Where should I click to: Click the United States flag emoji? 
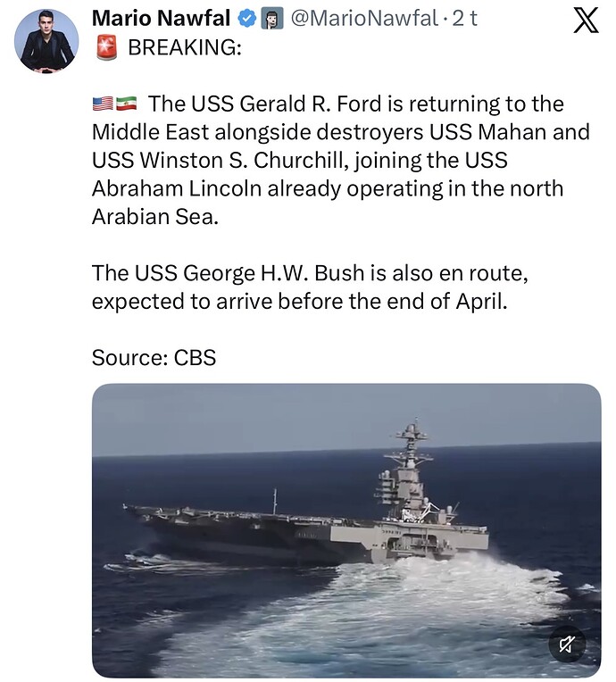pyautogui.click(x=102, y=104)
